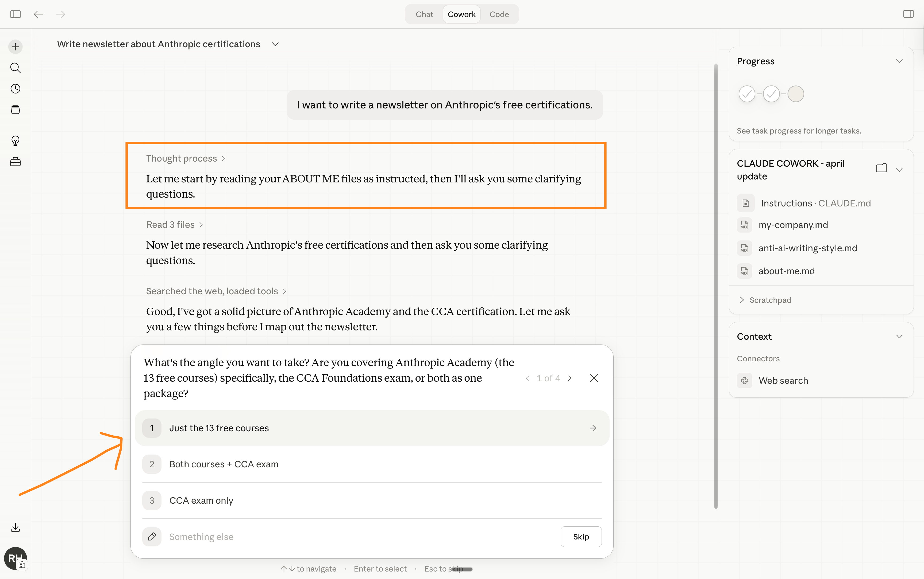This screenshot has height=579, width=924.
Task: Click the lightbulb ideas icon
Action: pos(15,140)
